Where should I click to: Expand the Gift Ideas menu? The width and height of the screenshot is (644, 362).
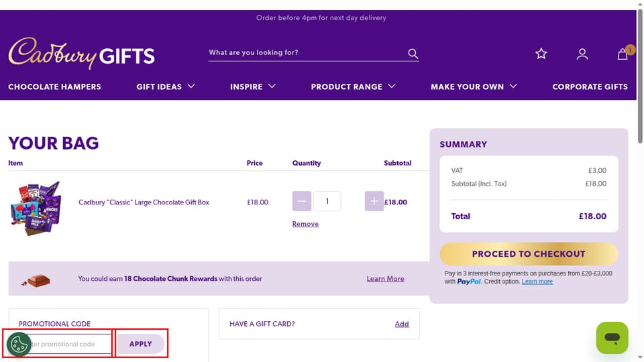click(166, 86)
